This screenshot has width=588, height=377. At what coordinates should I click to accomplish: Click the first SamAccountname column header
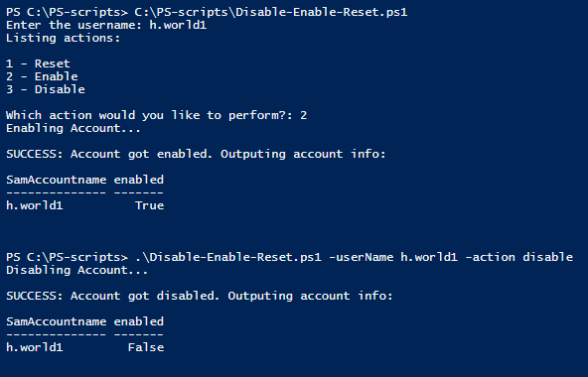click(56, 180)
